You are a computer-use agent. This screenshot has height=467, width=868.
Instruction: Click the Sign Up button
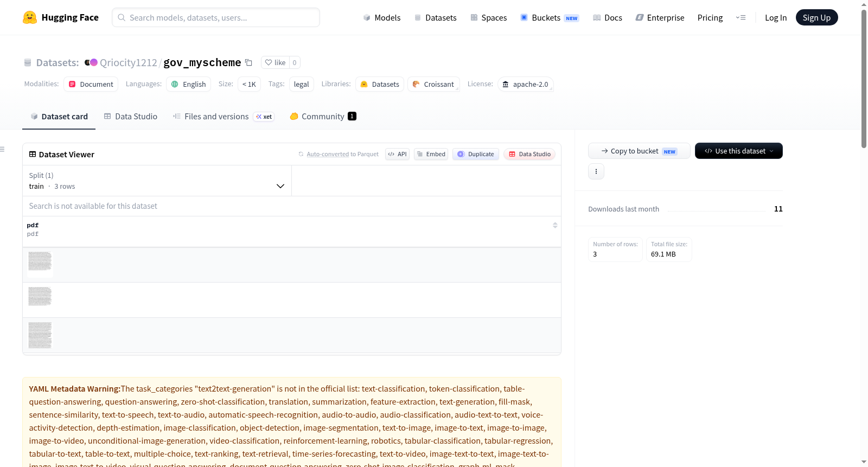tap(816, 17)
